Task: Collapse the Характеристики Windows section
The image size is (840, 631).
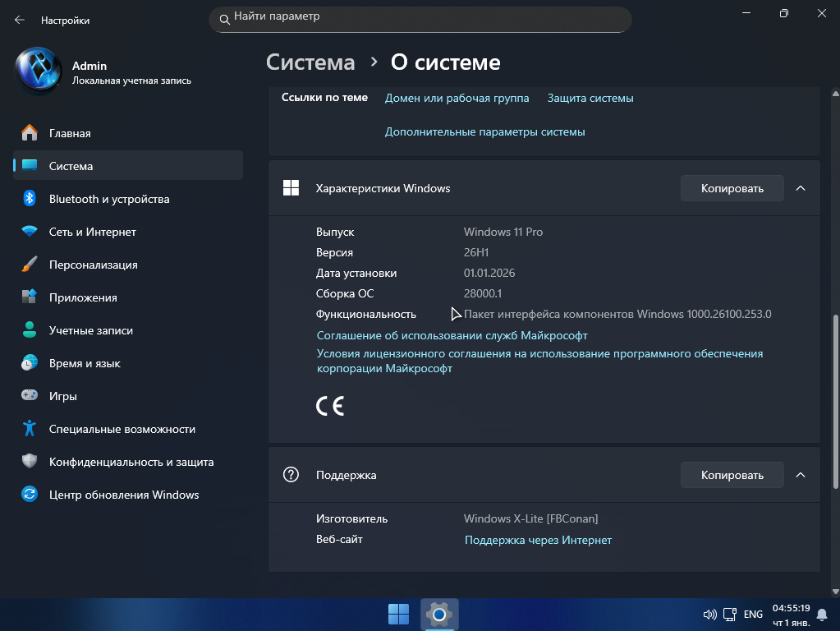Action: coord(801,188)
